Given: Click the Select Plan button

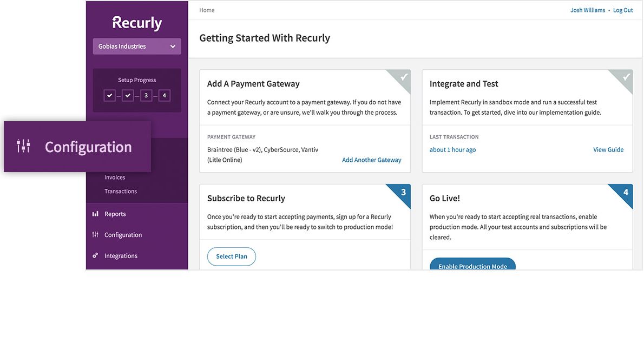Looking at the screenshot, I should pos(232,256).
